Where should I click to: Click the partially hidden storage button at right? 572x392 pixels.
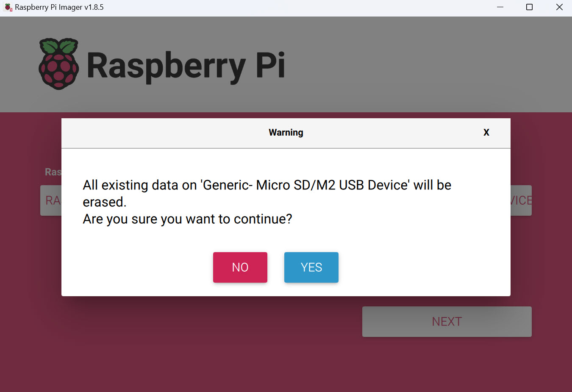pyautogui.click(x=521, y=200)
